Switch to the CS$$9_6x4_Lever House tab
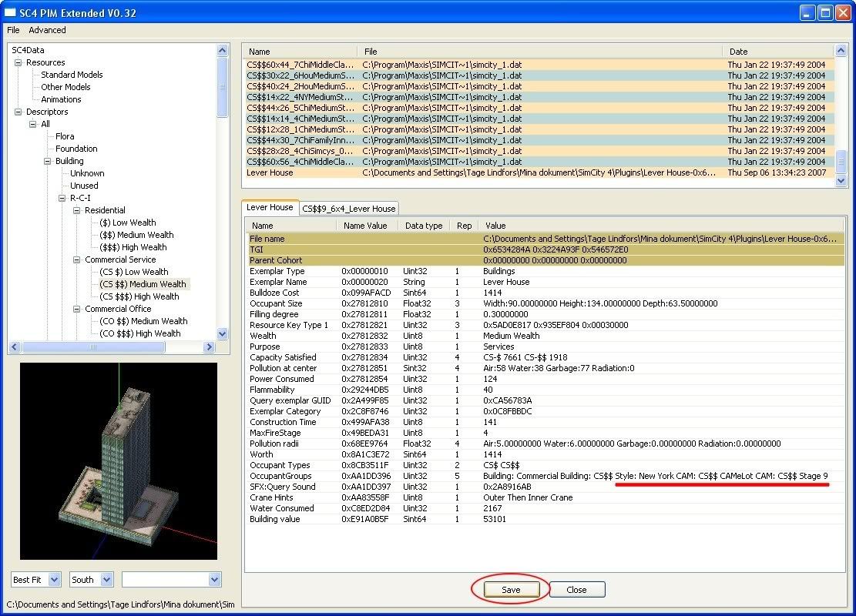This screenshot has width=856, height=616. tap(348, 208)
